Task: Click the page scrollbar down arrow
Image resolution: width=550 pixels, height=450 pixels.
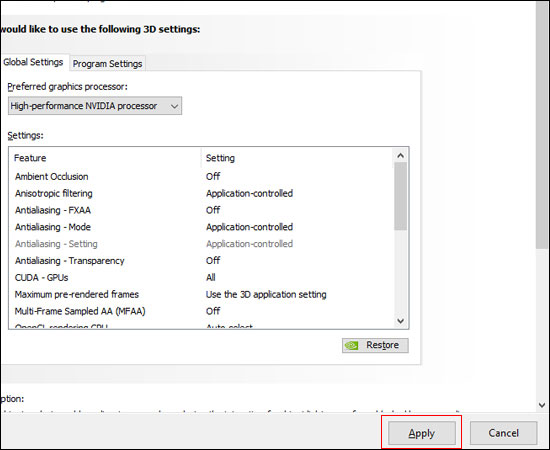Action: pos(542,405)
